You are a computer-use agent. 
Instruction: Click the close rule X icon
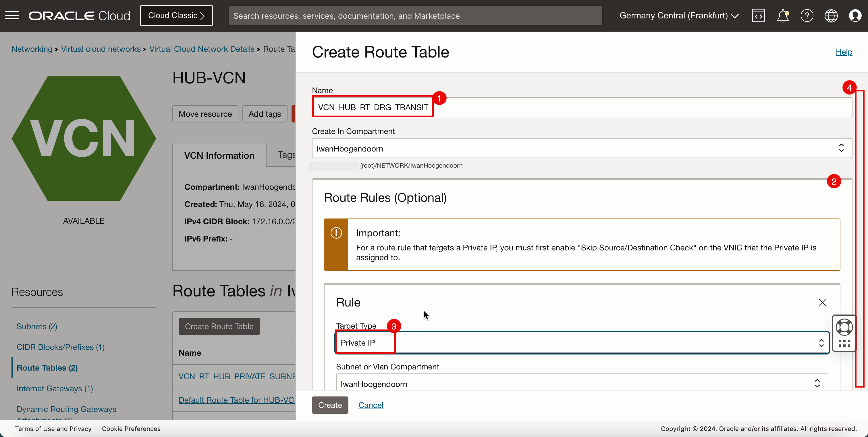(x=822, y=302)
